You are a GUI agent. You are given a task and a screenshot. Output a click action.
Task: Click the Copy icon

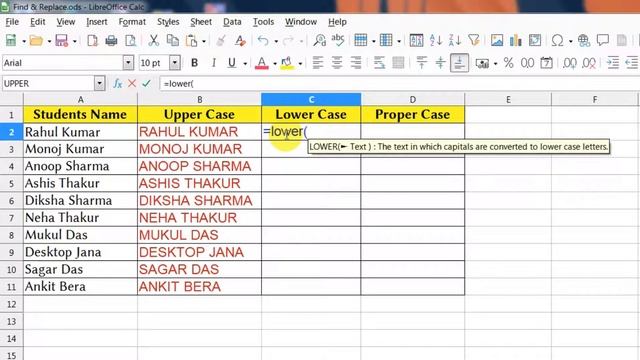pyautogui.click(x=173, y=40)
